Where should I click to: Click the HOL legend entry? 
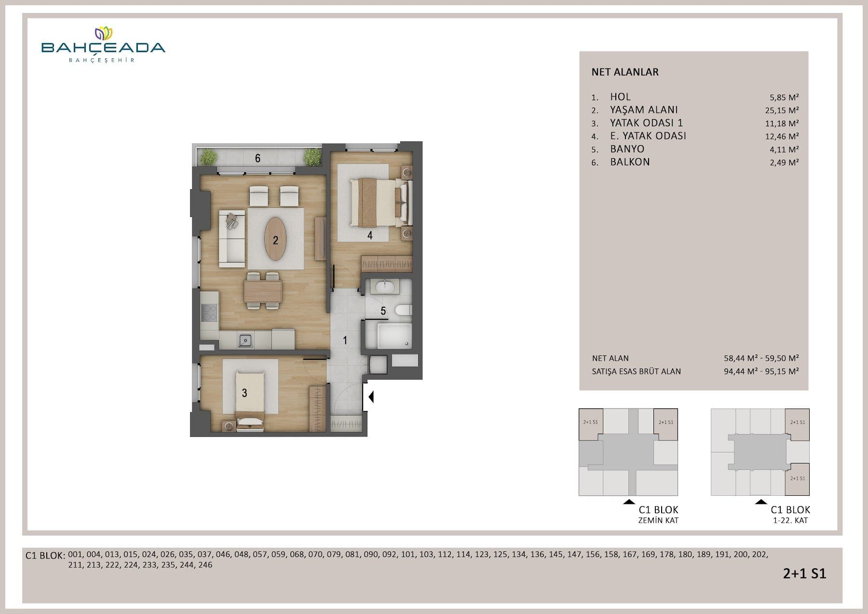pyautogui.click(x=620, y=97)
